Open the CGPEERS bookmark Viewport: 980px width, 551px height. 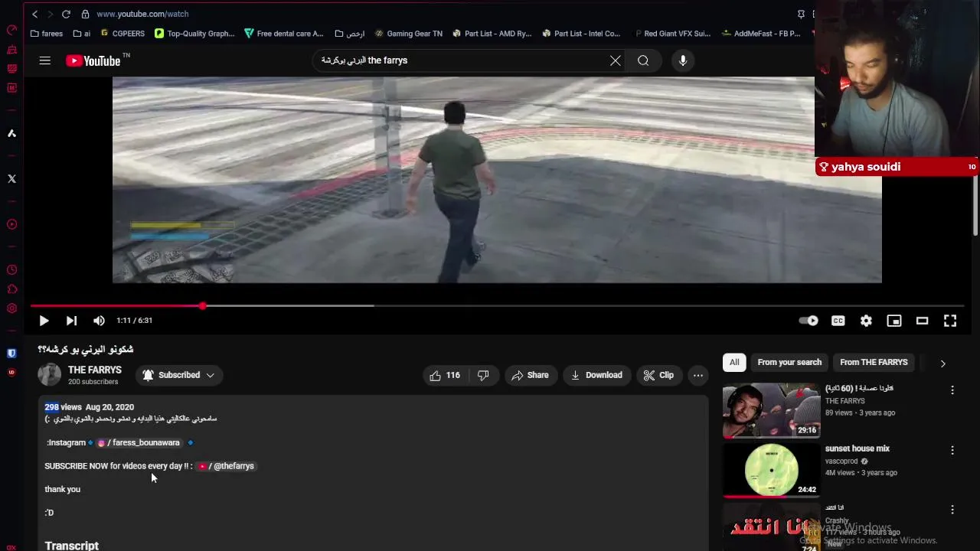click(122, 34)
